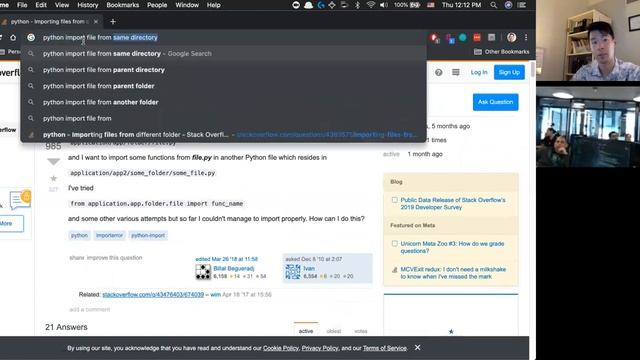Click the Log in link

[x=479, y=72]
